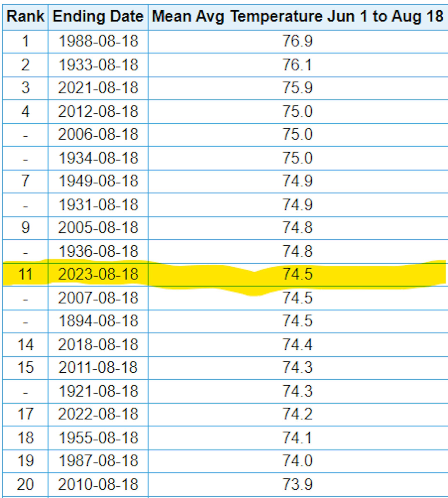Select the 2006-08-18 date cell
448x498 pixels.
(x=98, y=135)
